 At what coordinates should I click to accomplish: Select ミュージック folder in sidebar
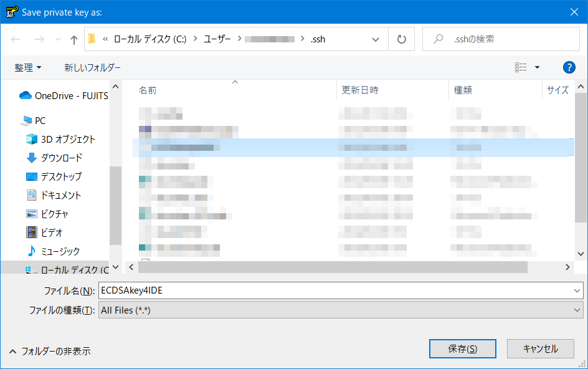click(60, 251)
